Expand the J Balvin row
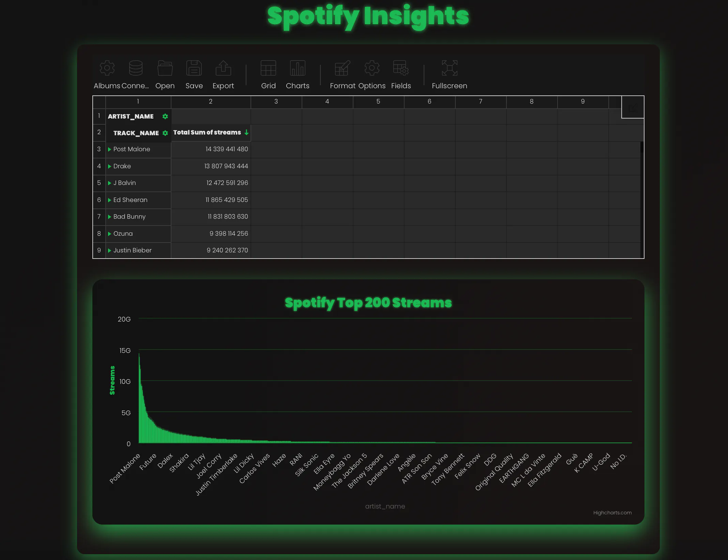Image resolution: width=728 pixels, height=560 pixels. point(109,183)
